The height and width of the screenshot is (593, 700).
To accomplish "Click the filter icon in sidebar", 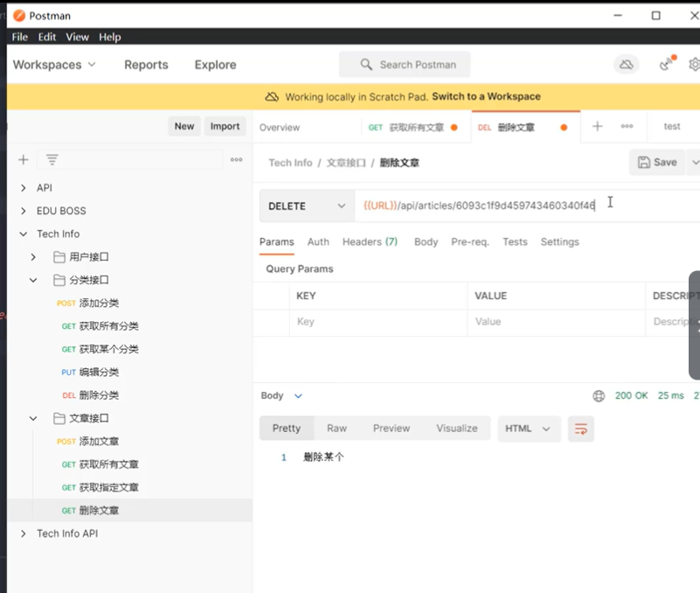I will click(52, 159).
